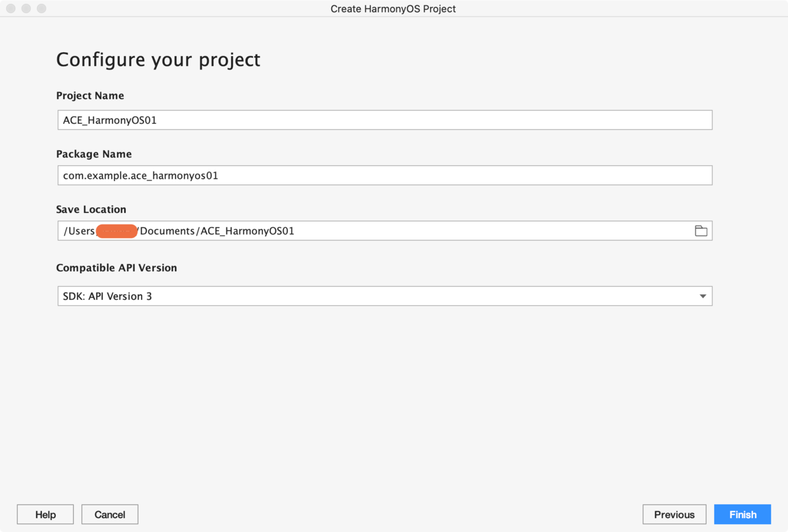788x532 pixels.
Task: Click the Package Name label
Action: coord(94,154)
